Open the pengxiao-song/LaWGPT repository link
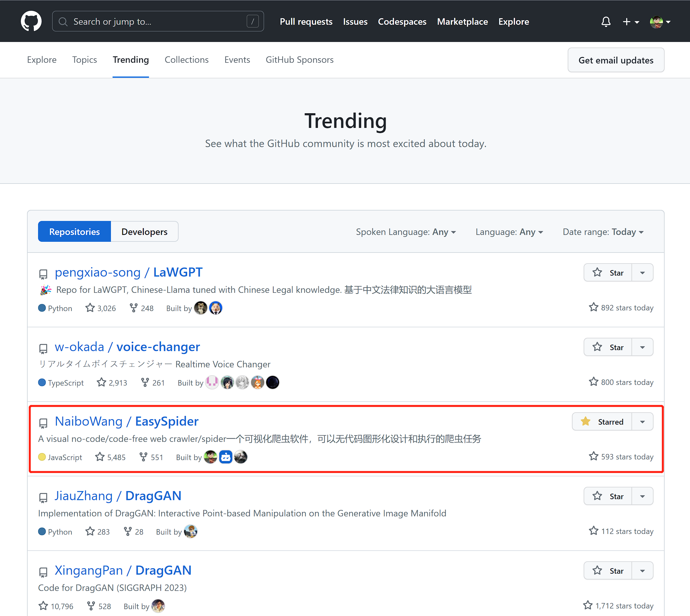This screenshot has width=690, height=616. (129, 272)
